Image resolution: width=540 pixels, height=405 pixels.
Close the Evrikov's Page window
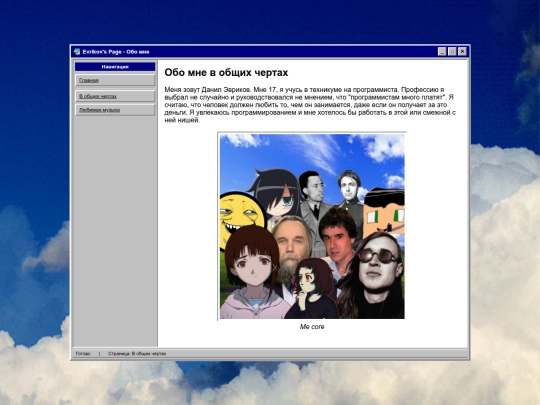coord(462,52)
